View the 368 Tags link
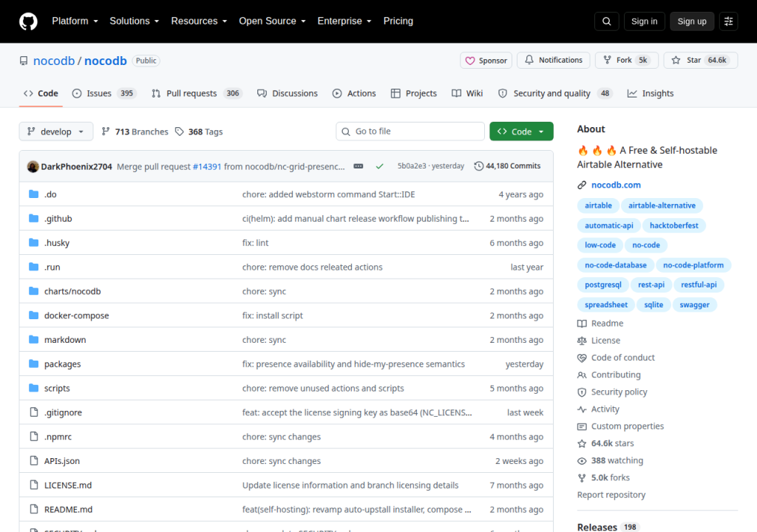The image size is (757, 532). pyautogui.click(x=199, y=132)
